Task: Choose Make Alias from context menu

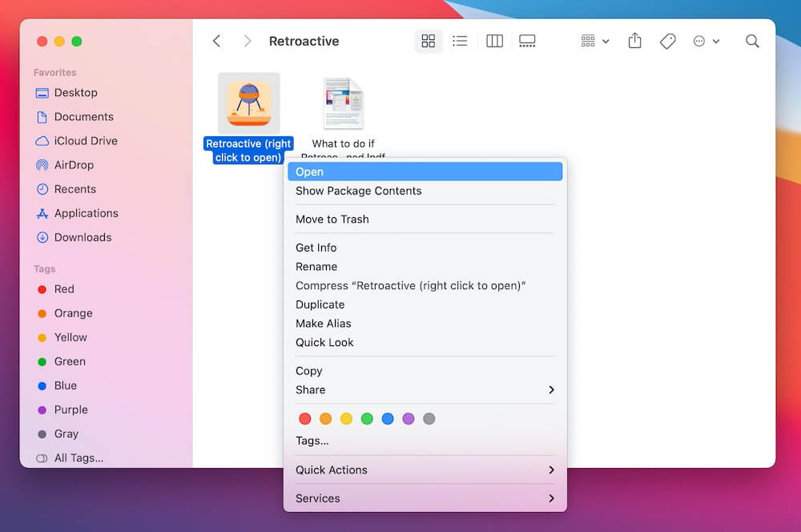Action: point(425,323)
